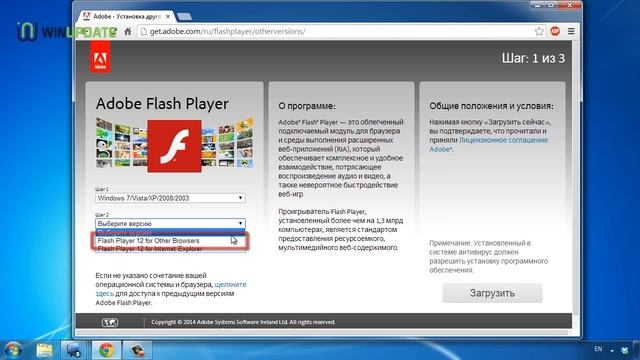Click the 'Шаг: 1 из 3' step text
640x360 pixels.
533,58
